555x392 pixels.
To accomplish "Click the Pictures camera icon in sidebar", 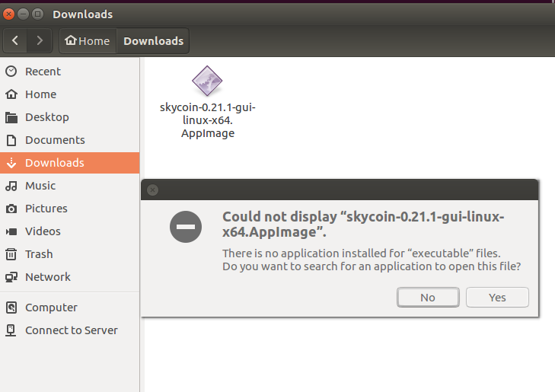I will [11, 209].
